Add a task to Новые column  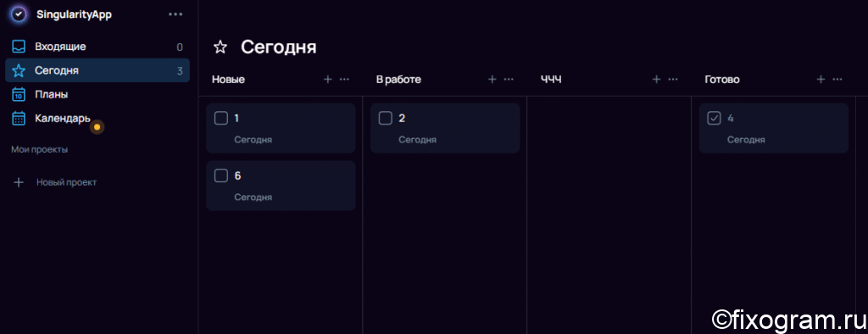click(328, 79)
